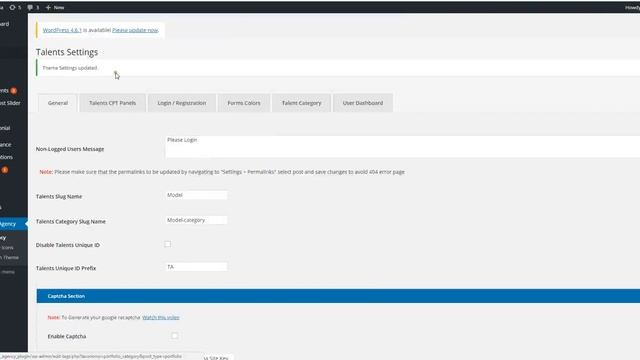Switch to the User Dashboard tab
This screenshot has width=640, height=360.
[363, 103]
